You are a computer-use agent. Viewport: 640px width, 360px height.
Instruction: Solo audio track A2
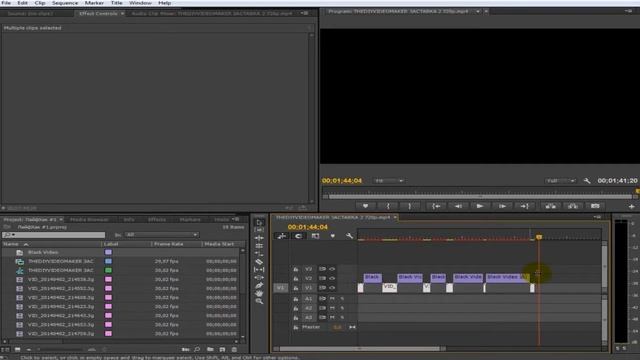(x=342, y=308)
